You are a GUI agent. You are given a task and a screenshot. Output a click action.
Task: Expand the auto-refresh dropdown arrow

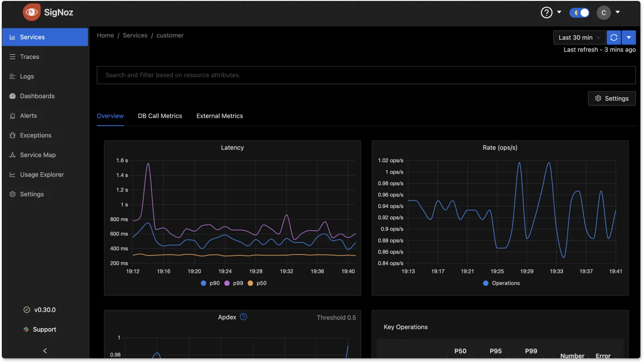click(629, 38)
